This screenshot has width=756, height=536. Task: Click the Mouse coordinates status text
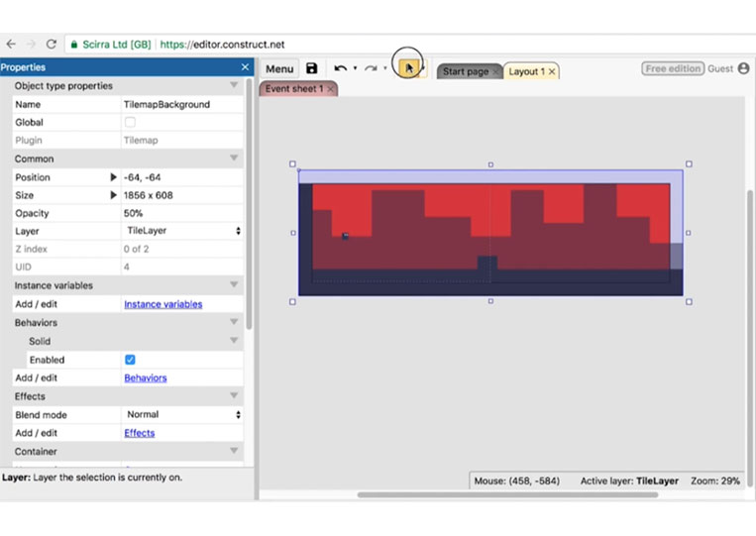517,482
